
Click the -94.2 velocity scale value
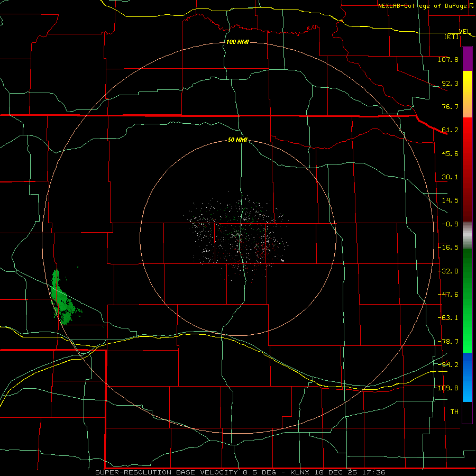pos(448,365)
